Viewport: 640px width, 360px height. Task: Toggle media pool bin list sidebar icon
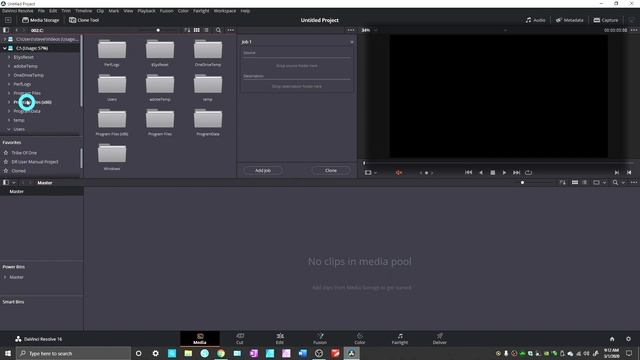[x=6, y=182]
